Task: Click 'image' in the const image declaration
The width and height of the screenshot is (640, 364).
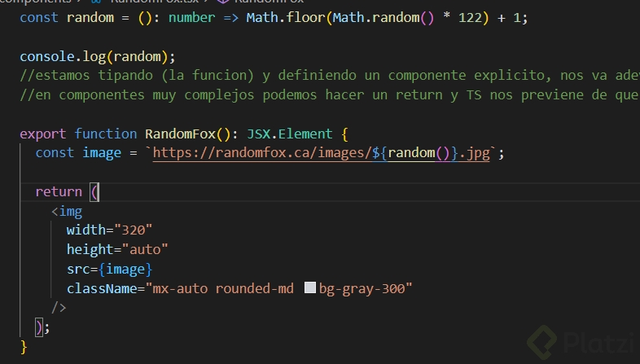Action: 102,153
